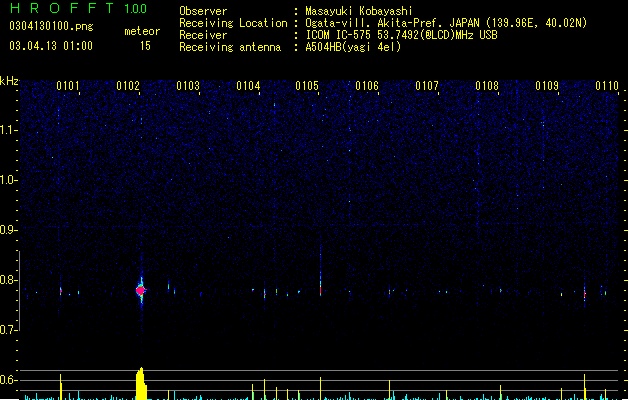Click the HROFFT 1.00 title text
Image resolution: width=629 pixels, height=400 pixels.
[x=78, y=8]
